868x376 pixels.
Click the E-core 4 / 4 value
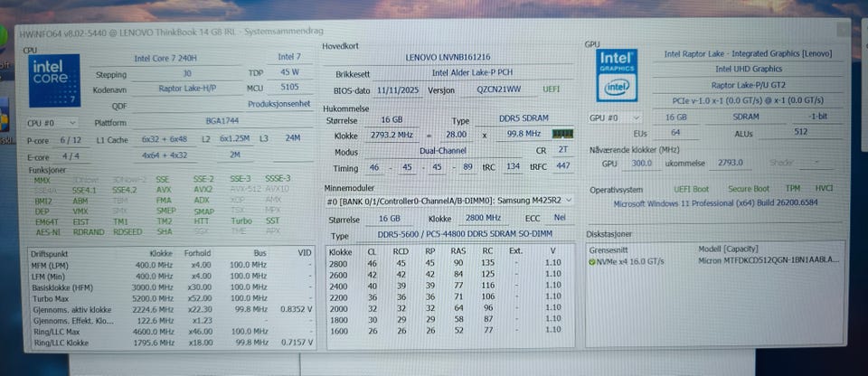[70, 156]
